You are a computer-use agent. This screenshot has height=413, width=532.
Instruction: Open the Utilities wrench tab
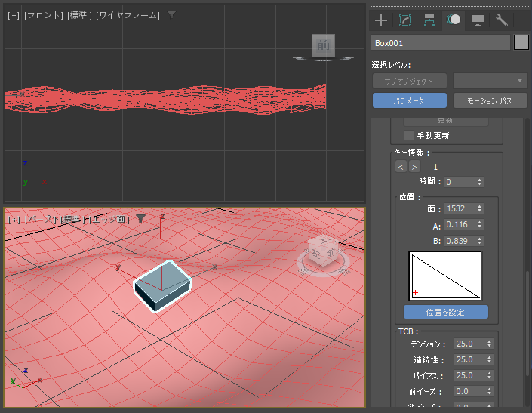tap(502, 20)
